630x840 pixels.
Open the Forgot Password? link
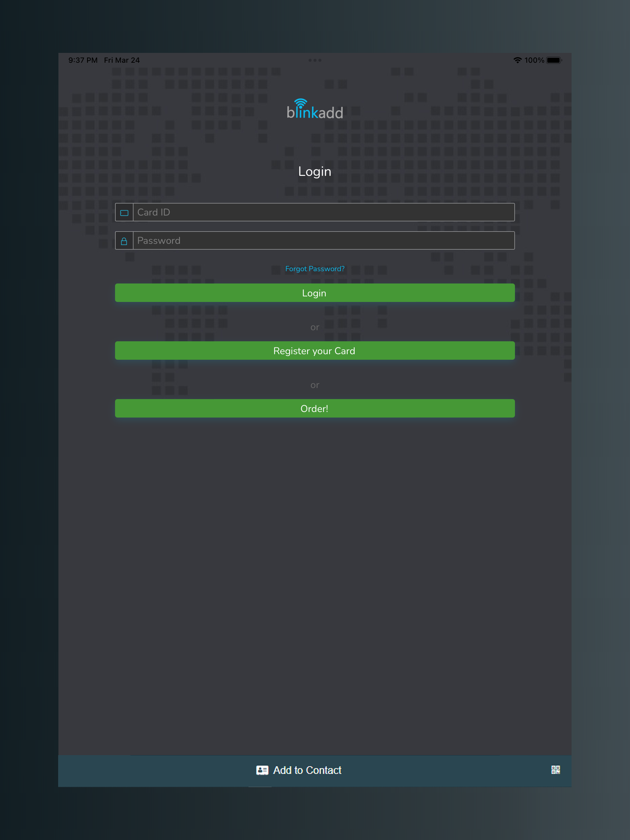click(x=315, y=269)
